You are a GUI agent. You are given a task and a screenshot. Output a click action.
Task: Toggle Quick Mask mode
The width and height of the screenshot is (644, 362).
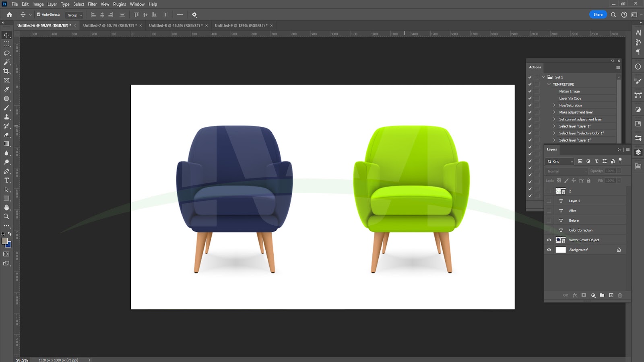6,254
